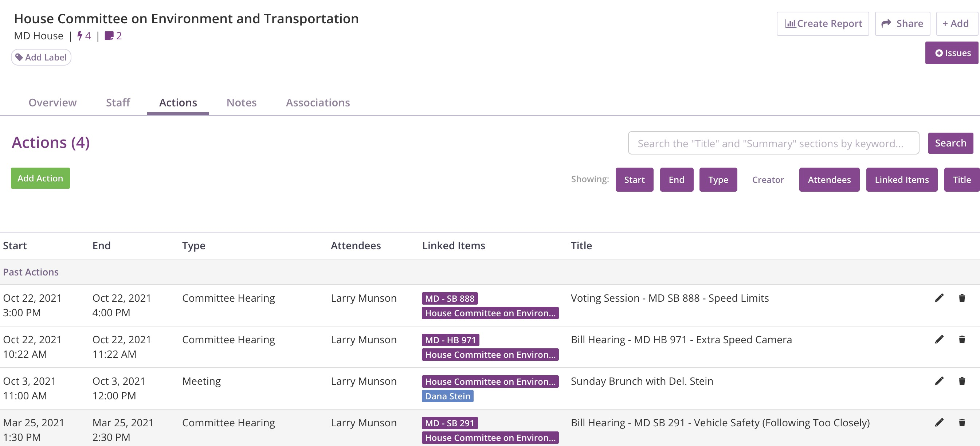This screenshot has width=980, height=446.
Task: Click the 'Actions (4)' heading
Action: coord(51,143)
